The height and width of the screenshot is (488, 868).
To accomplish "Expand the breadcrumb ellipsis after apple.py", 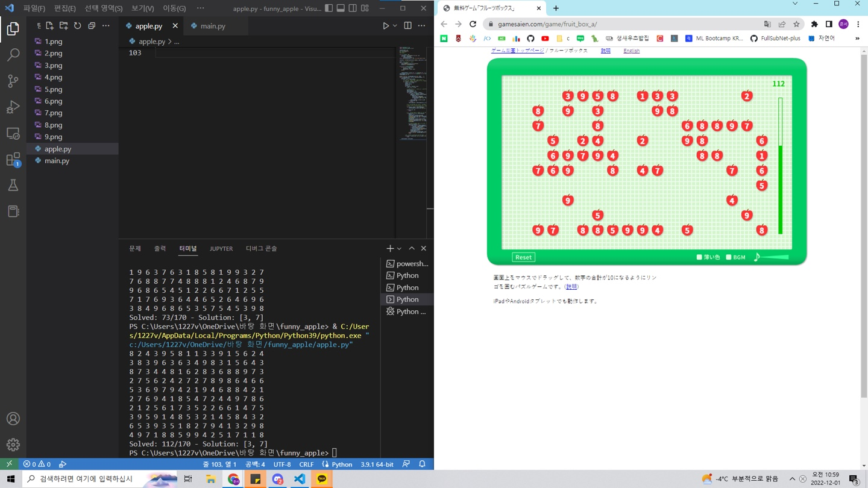I will (x=177, y=42).
